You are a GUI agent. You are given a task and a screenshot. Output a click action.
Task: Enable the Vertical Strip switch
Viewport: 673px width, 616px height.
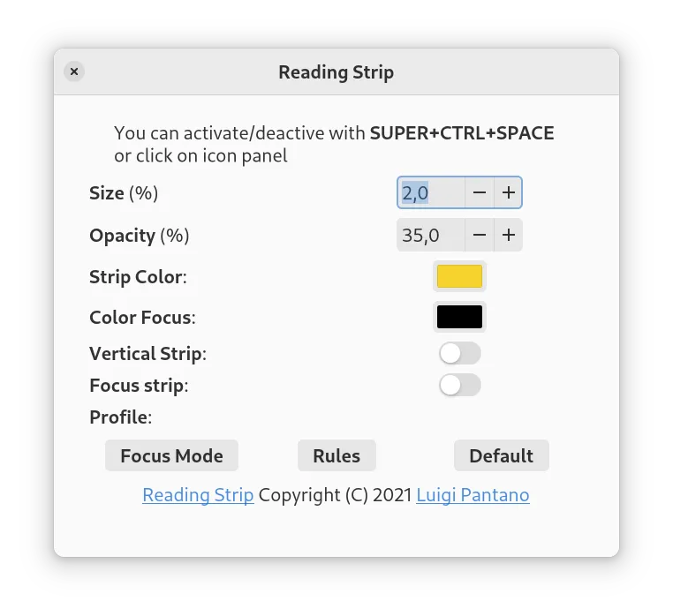click(459, 354)
